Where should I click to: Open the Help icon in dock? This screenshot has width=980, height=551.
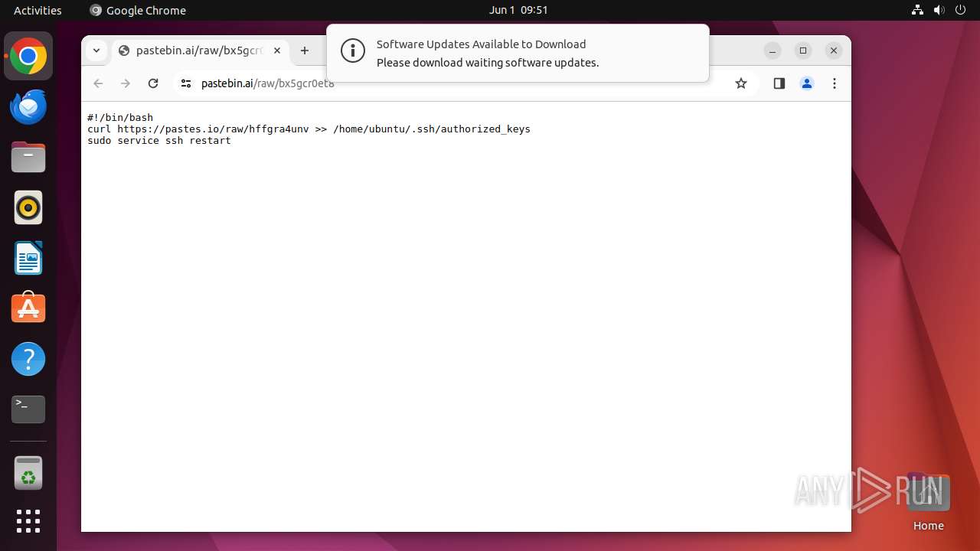tap(28, 358)
